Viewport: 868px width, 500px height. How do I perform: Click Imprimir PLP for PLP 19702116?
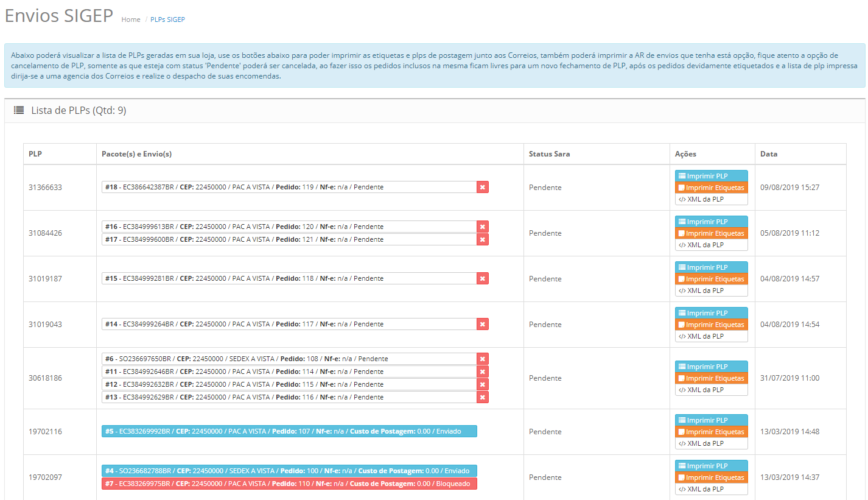[x=711, y=420]
